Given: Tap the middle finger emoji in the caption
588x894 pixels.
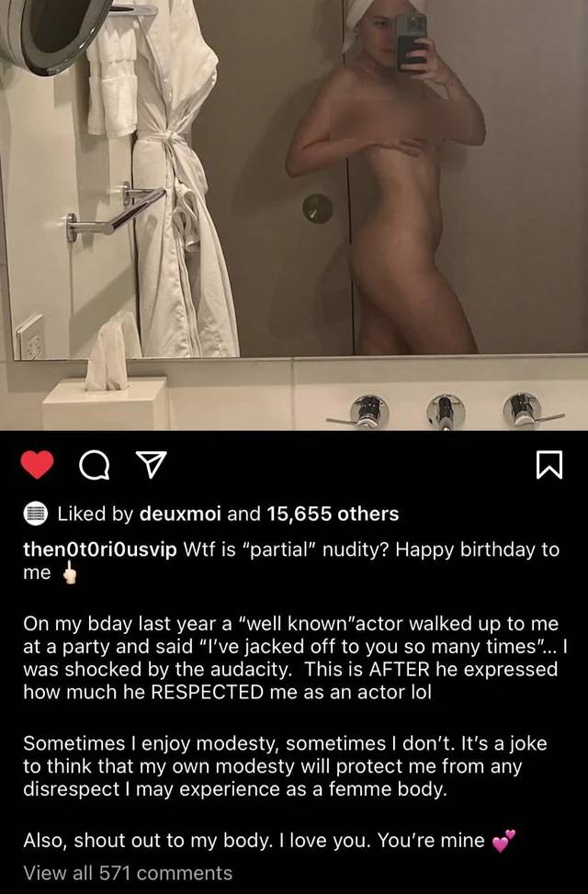Looking at the screenshot, I should (x=70, y=573).
